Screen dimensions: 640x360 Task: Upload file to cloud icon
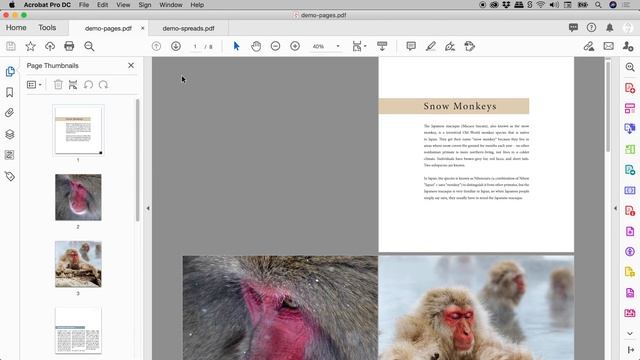(x=50, y=46)
